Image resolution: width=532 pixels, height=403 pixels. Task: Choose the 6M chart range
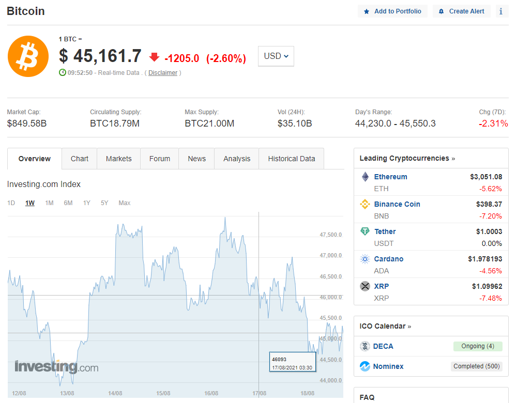pyautogui.click(x=68, y=203)
